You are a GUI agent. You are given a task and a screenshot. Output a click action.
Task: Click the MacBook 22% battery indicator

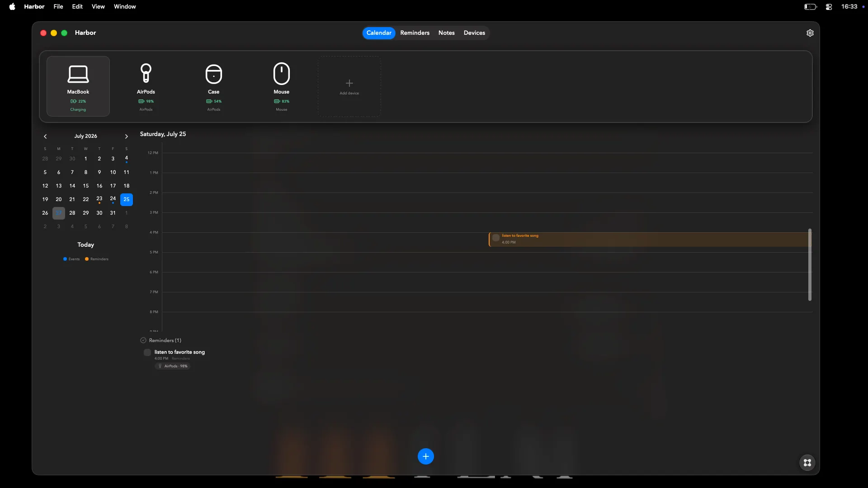[x=78, y=101]
